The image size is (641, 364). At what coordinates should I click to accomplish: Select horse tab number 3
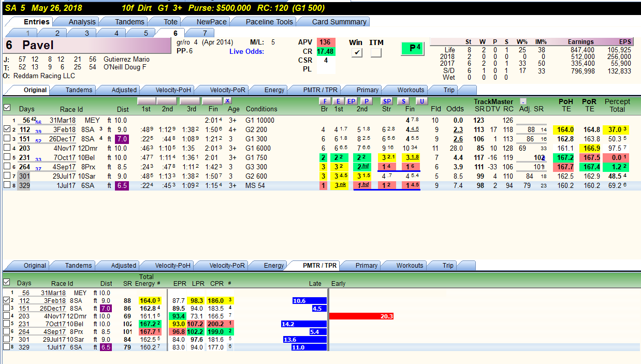(x=87, y=33)
